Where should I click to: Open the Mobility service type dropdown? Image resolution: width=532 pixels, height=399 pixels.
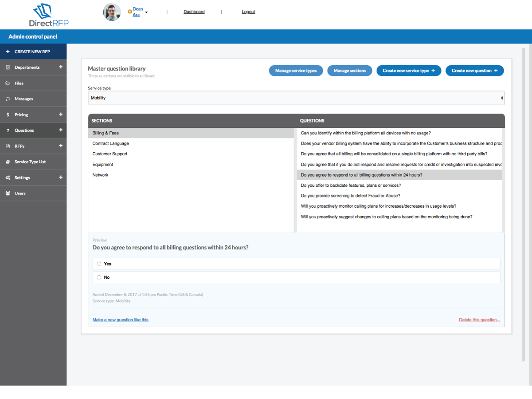[296, 98]
